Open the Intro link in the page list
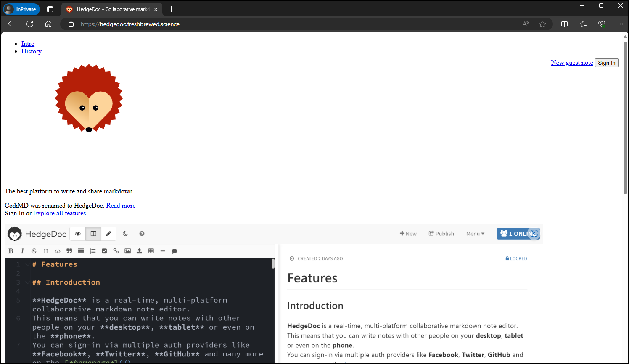 pyautogui.click(x=28, y=44)
